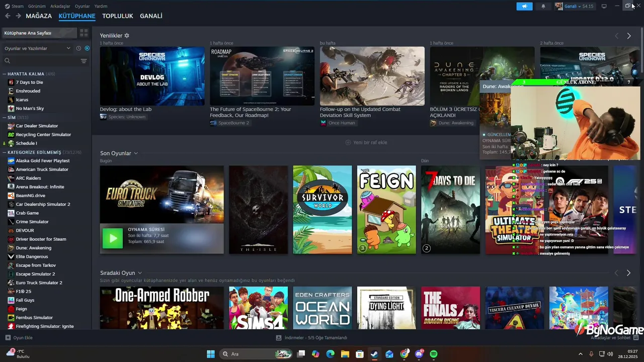Switch library to grid collections view

[x=84, y=33]
